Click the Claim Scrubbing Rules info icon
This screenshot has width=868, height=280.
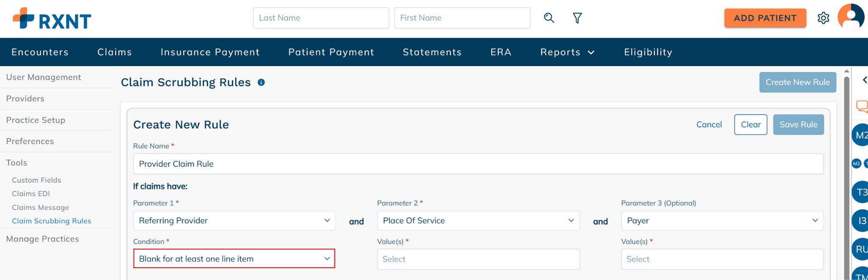261,82
